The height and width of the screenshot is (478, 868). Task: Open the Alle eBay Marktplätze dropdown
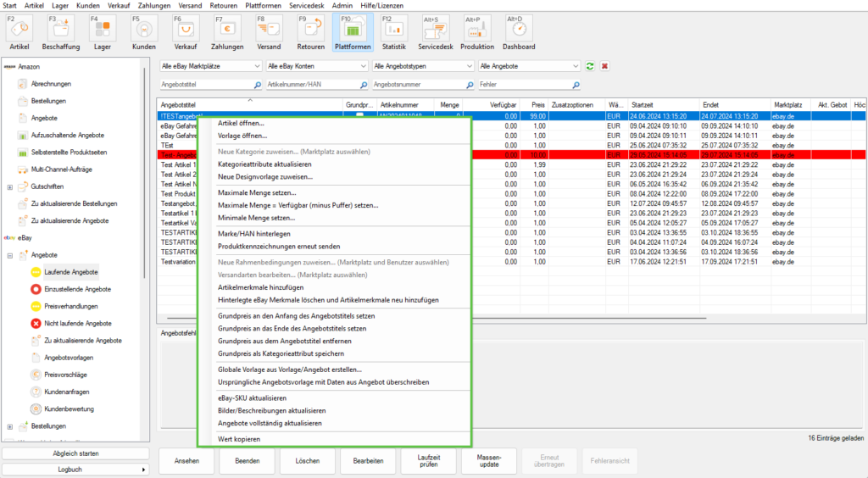[210, 66]
